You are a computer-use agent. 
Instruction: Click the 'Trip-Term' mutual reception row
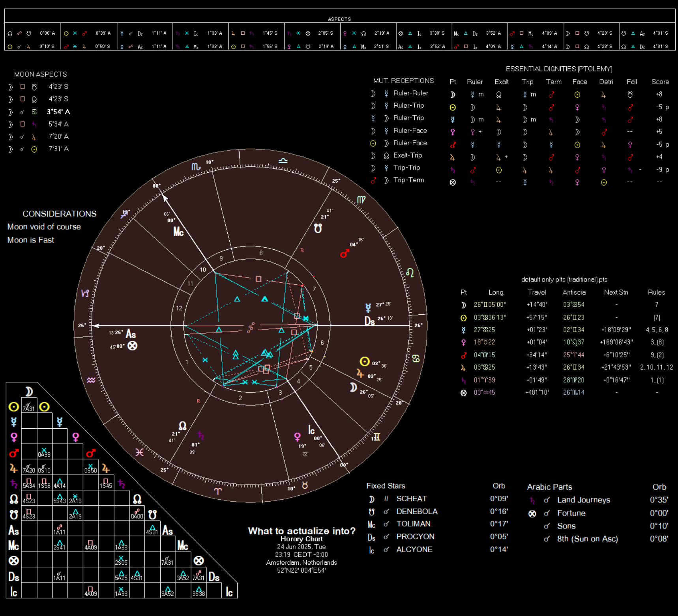[x=397, y=180]
